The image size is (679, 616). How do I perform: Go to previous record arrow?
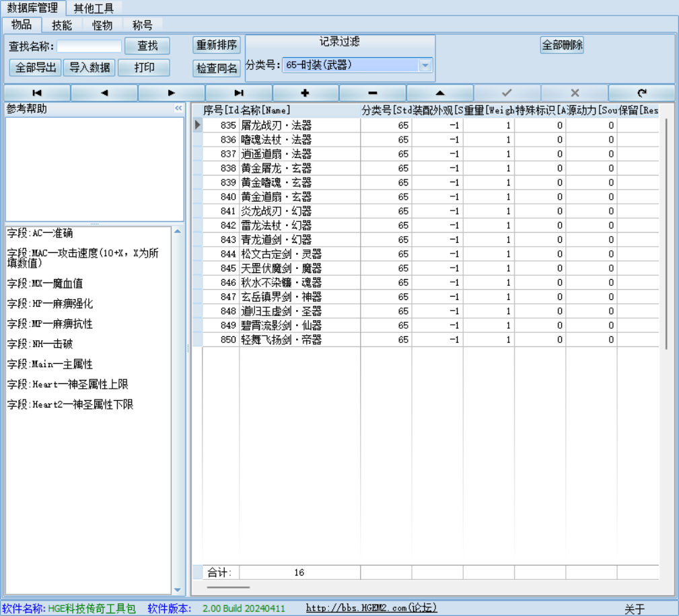click(104, 93)
